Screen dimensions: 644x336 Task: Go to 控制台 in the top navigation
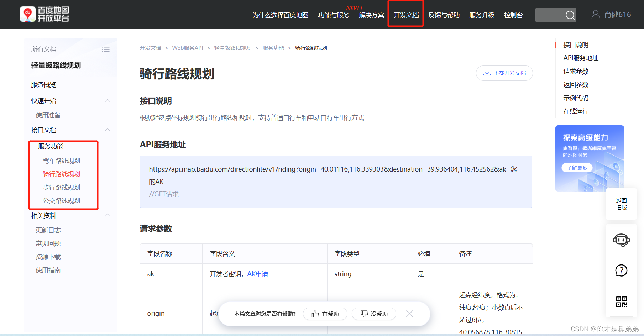pyautogui.click(x=513, y=15)
